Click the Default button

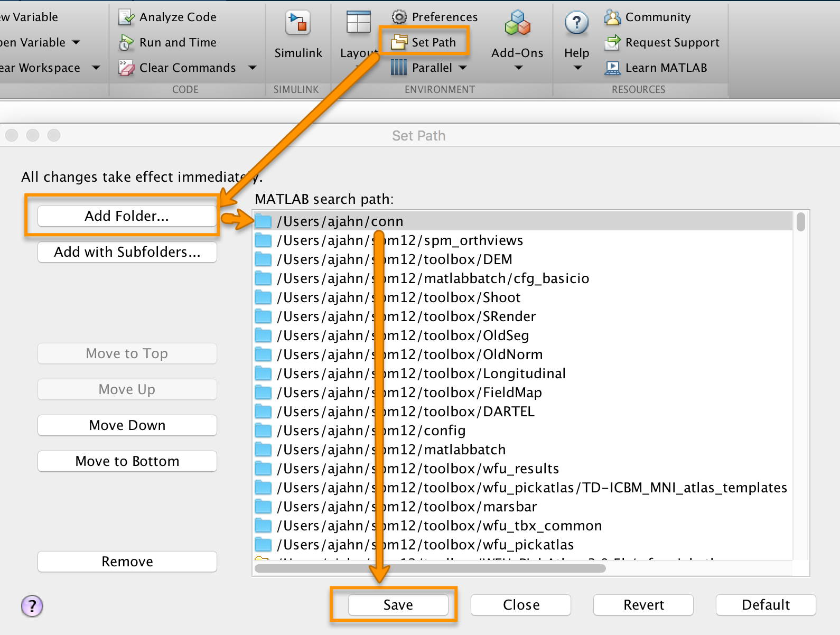tap(766, 605)
